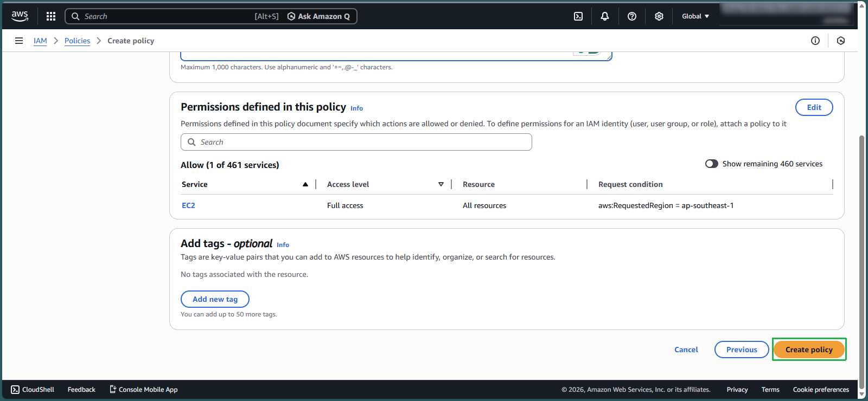Image resolution: width=868 pixels, height=401 pixels.
Task: Open Feedback in footer
Action: coord(81,390)
